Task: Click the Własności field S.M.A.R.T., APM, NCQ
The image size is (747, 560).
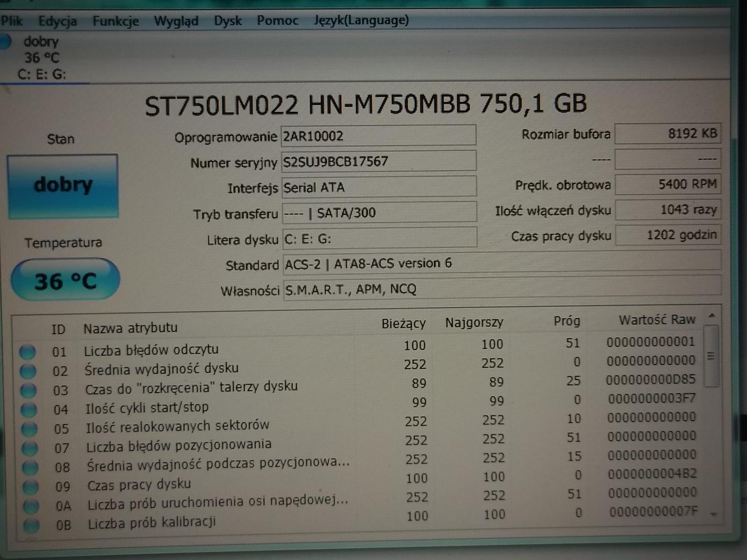Action: (x=502, y=288)
